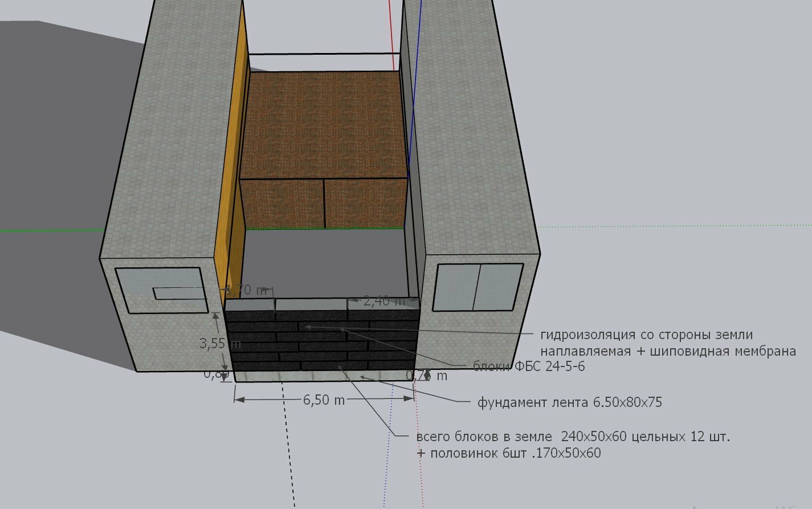Select the 6,50 m dimension label

pos(324,400)
